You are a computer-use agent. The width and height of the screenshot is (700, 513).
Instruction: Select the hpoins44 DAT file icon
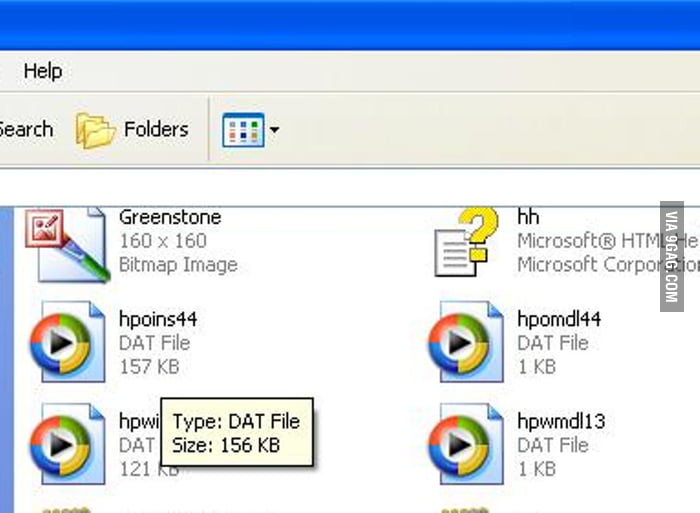click(67, 342)
